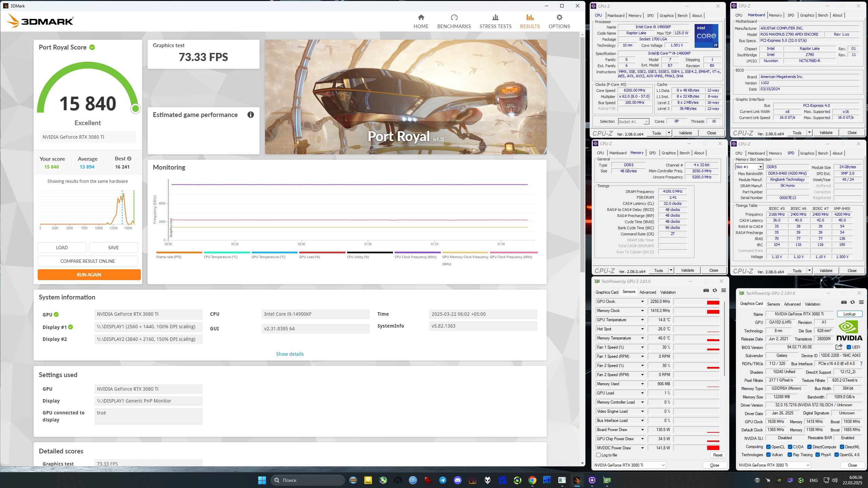The height and width of the screenshot is (488, 868).
Task: Click the taskbar search field
Action: point(308,480)
